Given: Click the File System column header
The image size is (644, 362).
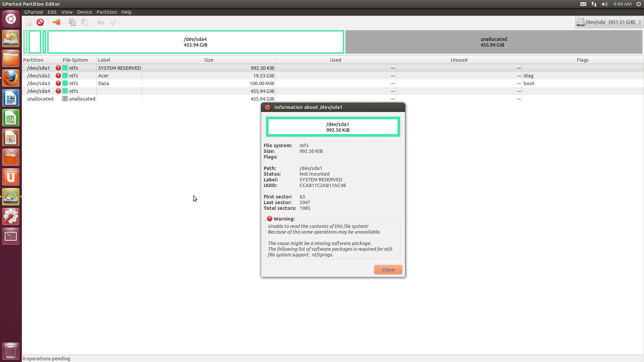Looking at the screenshot, I should [x=79, y=60].
